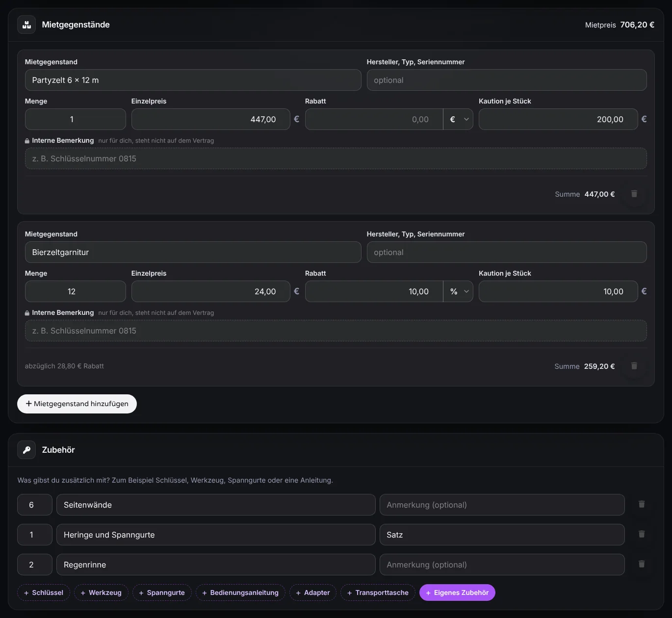
Task: Delete the Bierzeltgarnitur item via trash icon
Action: [x=634, y=366]
